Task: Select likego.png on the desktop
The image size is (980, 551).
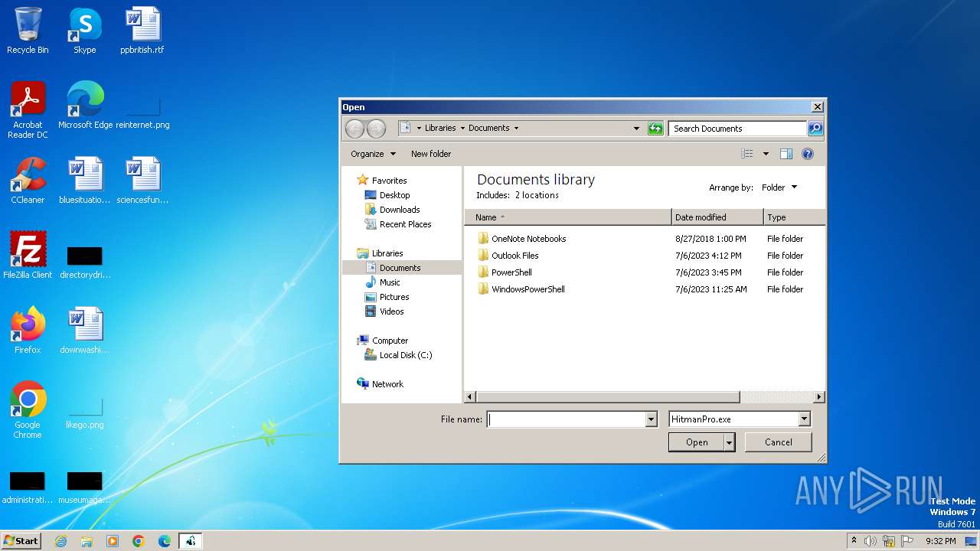Action: click(x=85, y=413)
